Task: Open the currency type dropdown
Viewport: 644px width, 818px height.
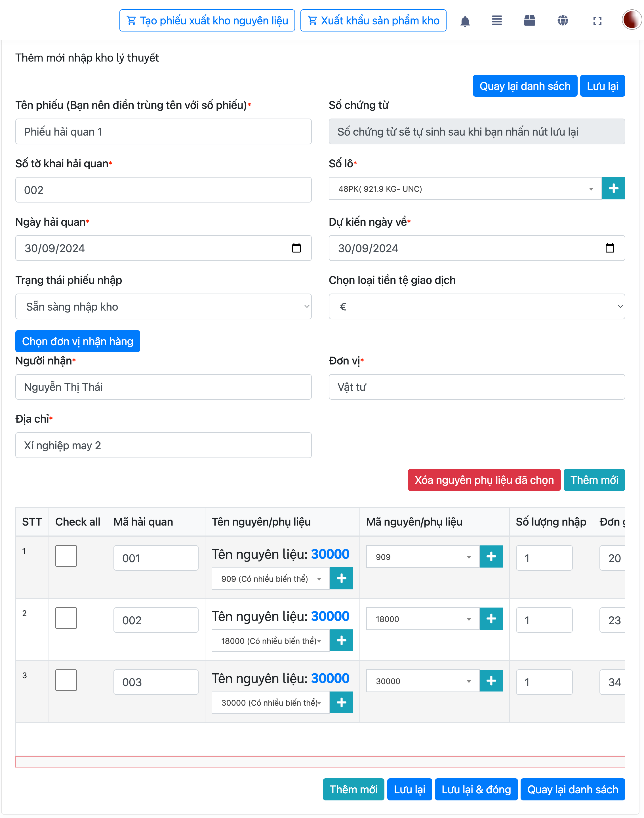Action: click(x=477, y=307)
